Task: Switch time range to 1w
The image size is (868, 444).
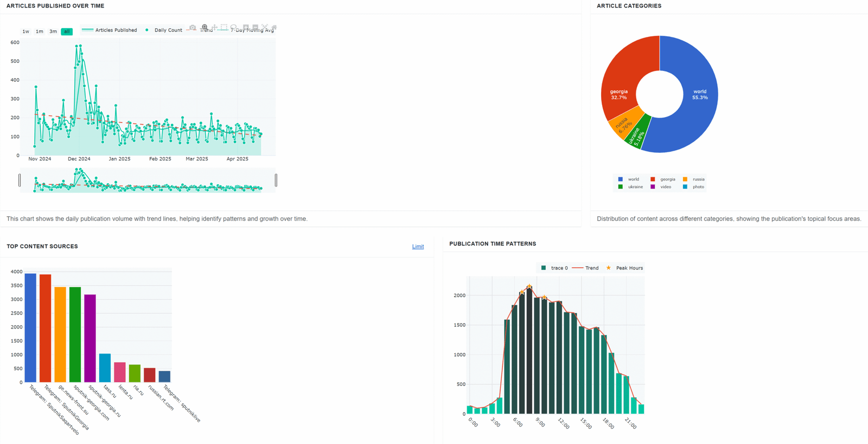Action: [25, 31]
